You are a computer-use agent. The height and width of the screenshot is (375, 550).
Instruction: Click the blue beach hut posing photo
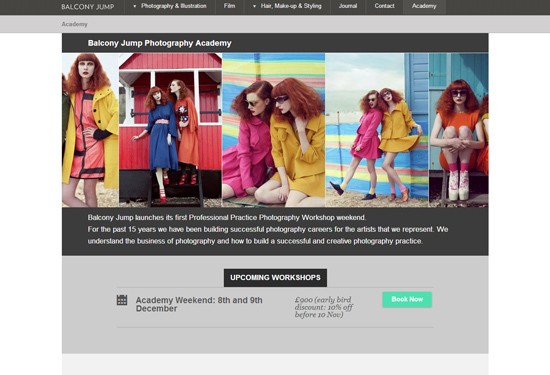coord(377,130)
